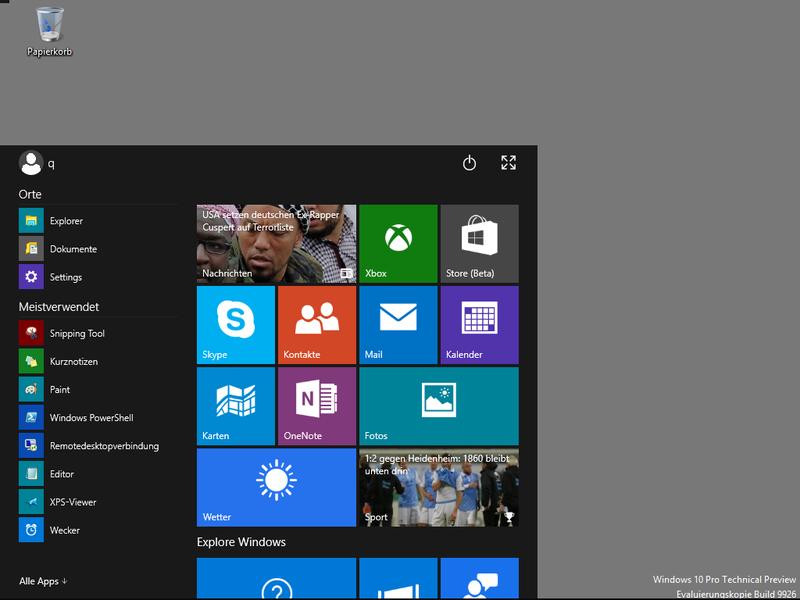Launch Settings from the Orte list
Viewport: 800px width, 600px height.
[x=97, y=277]
